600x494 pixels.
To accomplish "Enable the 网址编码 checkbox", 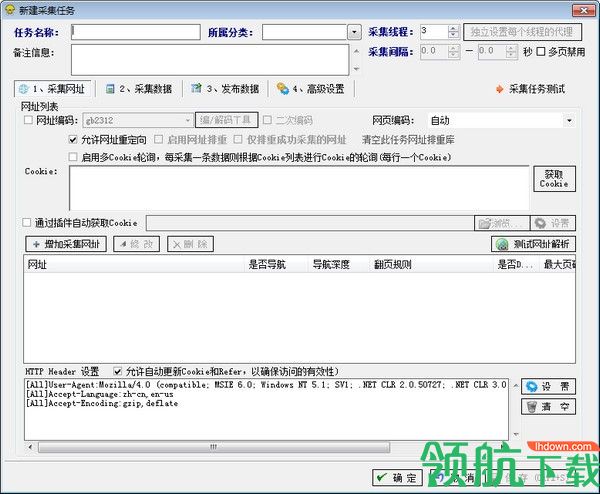I will coord(28,121).
